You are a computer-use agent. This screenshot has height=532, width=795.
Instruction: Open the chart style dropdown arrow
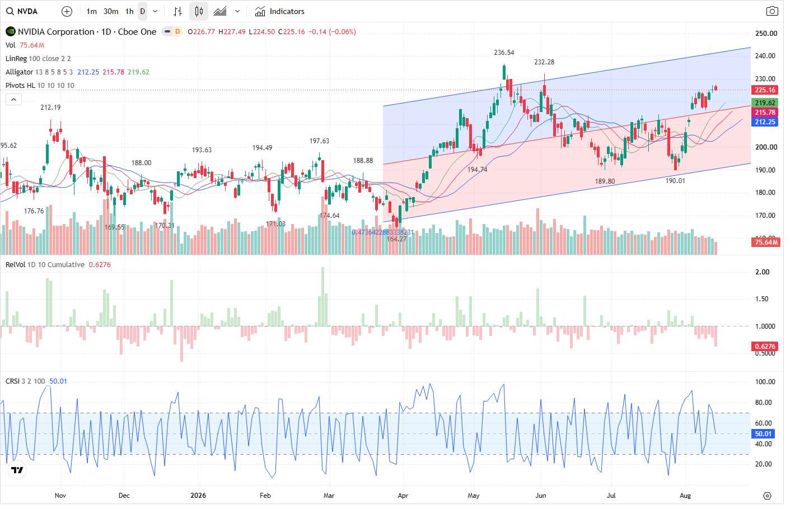click(x=237, y=11)
